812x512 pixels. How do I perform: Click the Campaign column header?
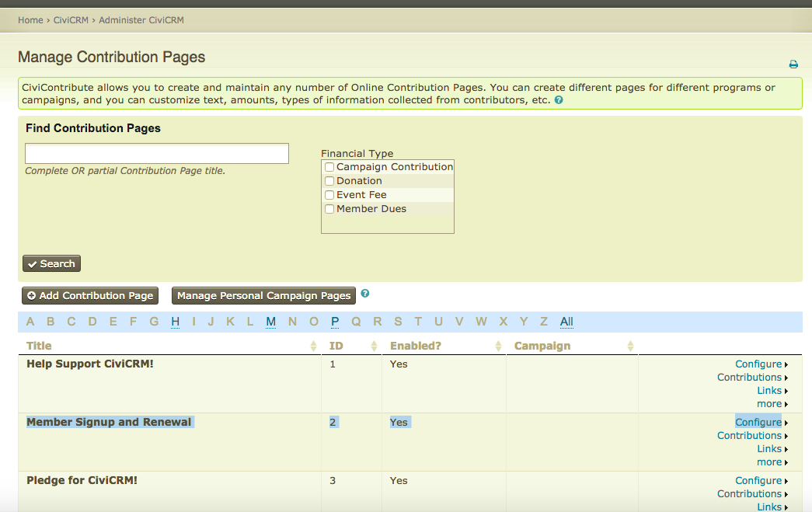pos(542,346)
